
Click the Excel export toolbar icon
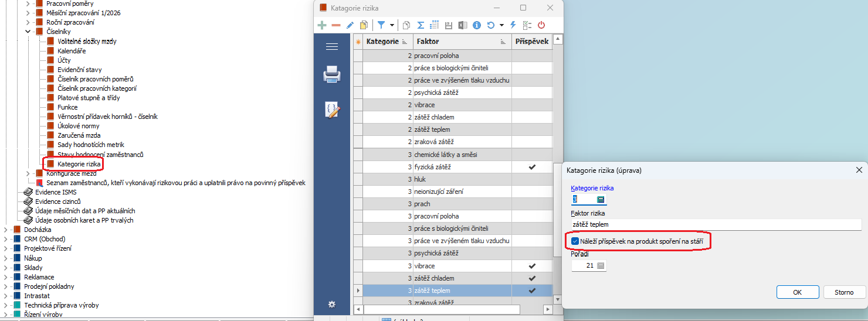[462, 25]
